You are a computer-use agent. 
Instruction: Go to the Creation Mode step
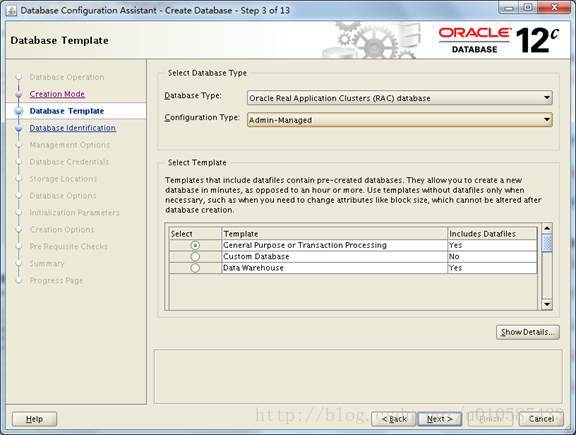click(x=57, y=94)
